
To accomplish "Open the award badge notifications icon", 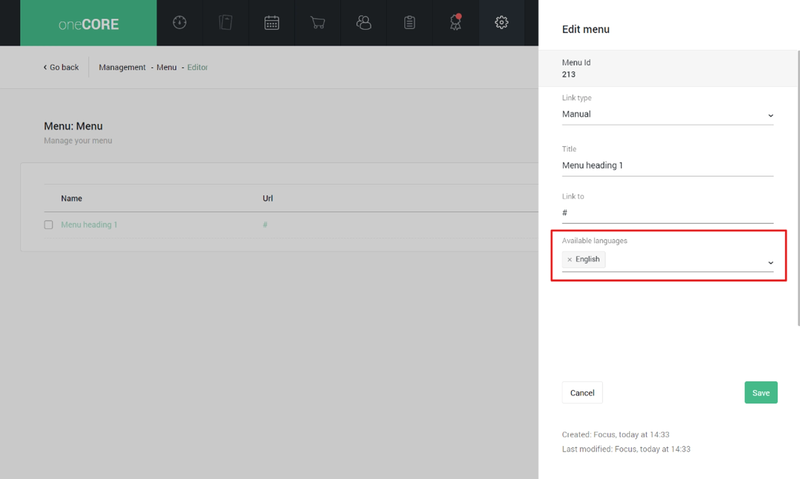I will (456, 23).
